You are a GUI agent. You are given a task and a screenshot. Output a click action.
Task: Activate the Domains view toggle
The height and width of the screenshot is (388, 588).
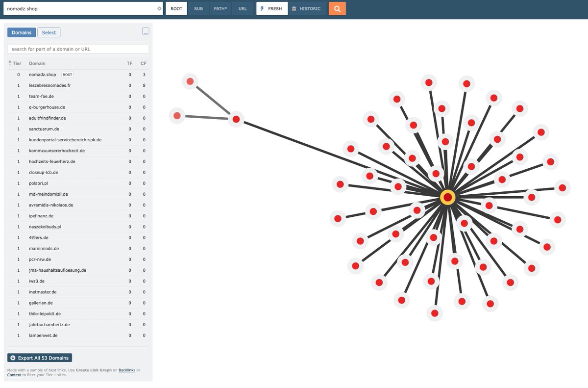21,32
